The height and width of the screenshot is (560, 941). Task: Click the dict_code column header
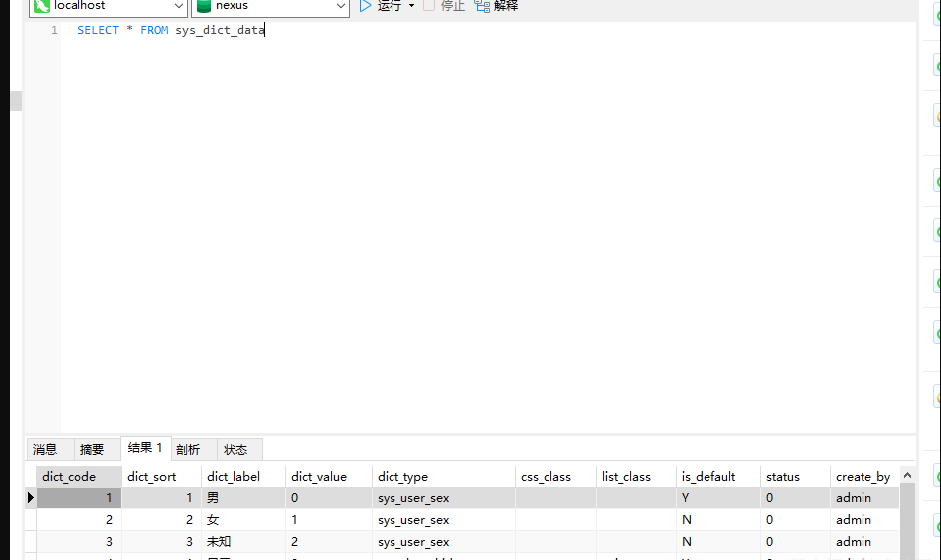click(x=70, y=477)
